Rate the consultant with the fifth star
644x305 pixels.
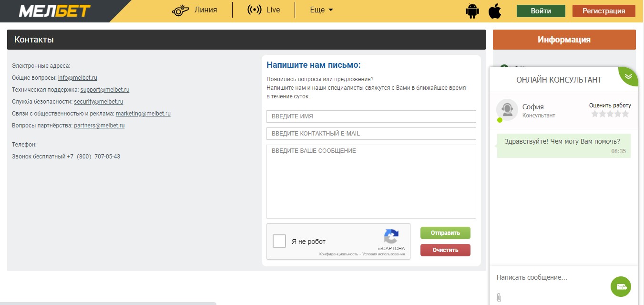tap(625, 114)
